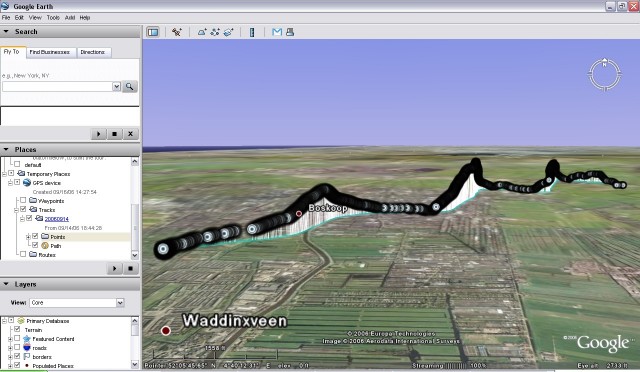Switch to the Find Businesses tab

pyautogui.click(x=50, y=52)
